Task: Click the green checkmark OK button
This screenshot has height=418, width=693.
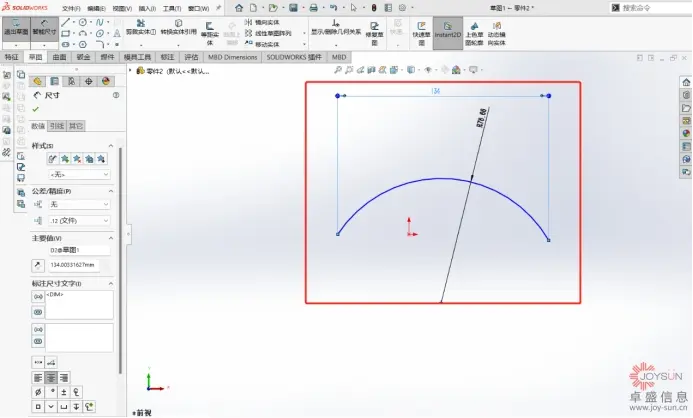Action: click(x=36, y=109)
